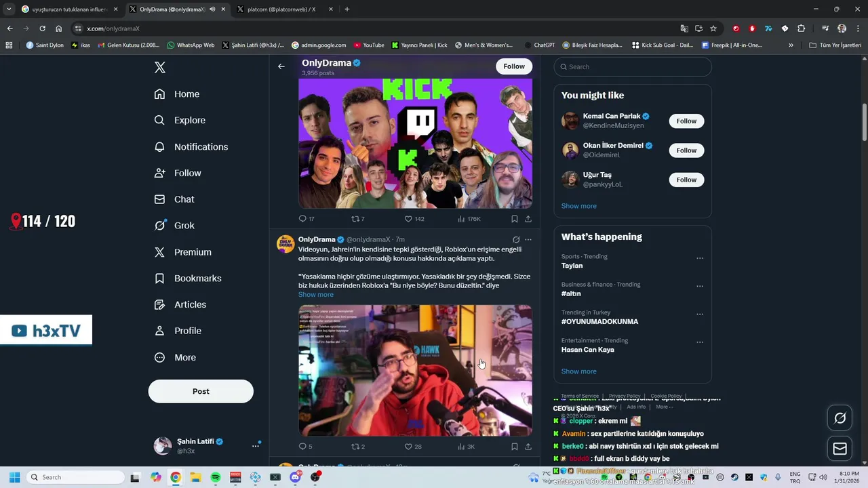Reply to the post with 17 comments
The image size is (868, 488).
click(307, 219)
